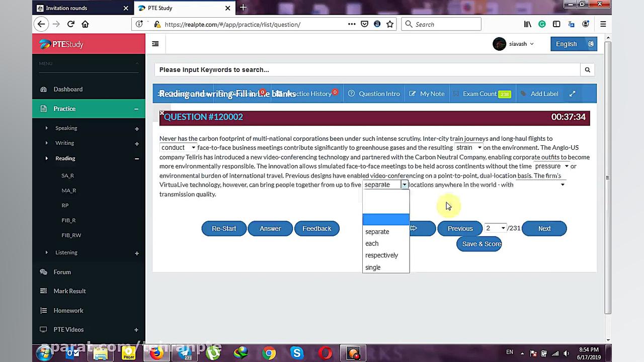644x362 pixels.
Task: Expand the Speaking submenu
Action: [136, 129]
